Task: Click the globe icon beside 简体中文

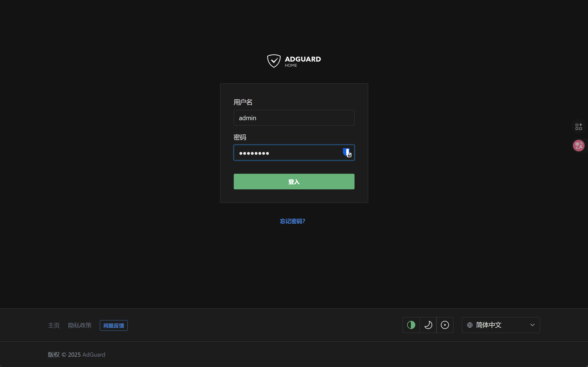Action: 470,325
